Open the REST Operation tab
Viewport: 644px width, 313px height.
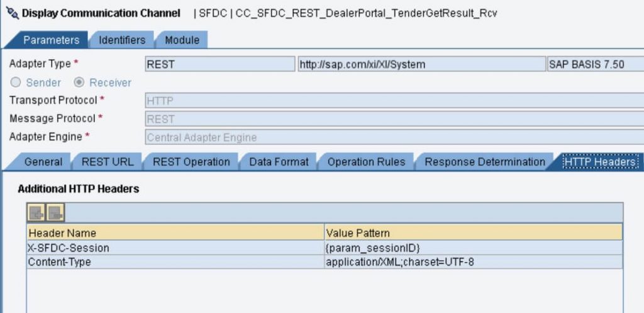(191, 162)
